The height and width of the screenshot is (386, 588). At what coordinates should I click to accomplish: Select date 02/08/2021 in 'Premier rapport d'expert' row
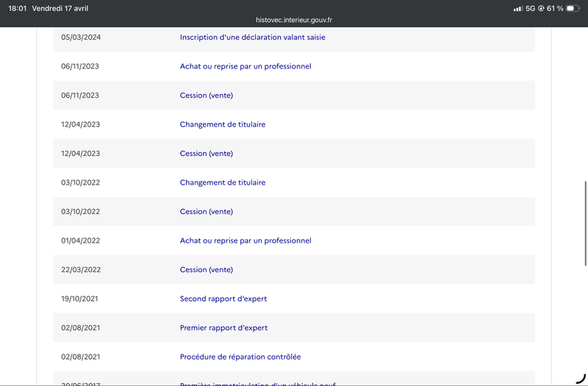(80, 328)
